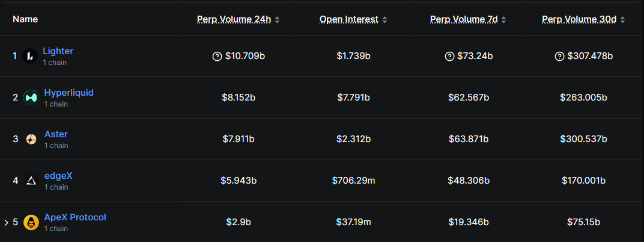Click the Aster protocol logo icon
The image size is (644, 242).
coord(31,139)
